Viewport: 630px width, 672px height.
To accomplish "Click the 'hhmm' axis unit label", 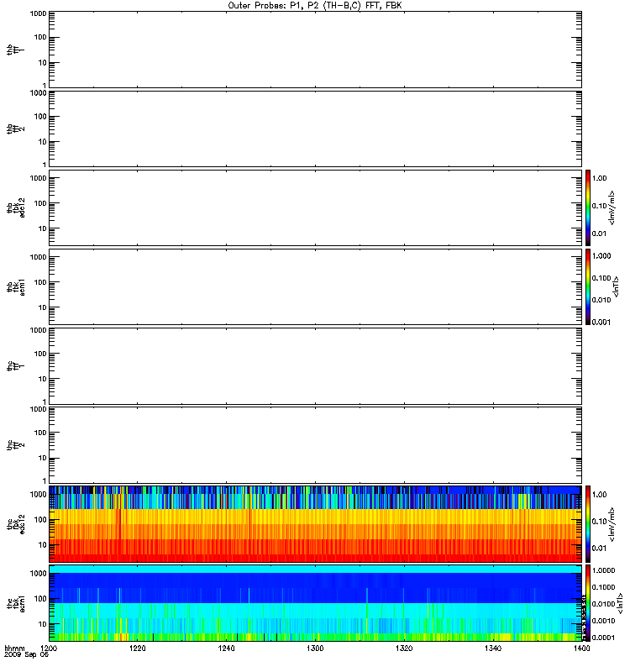I will tap(14, 648).
